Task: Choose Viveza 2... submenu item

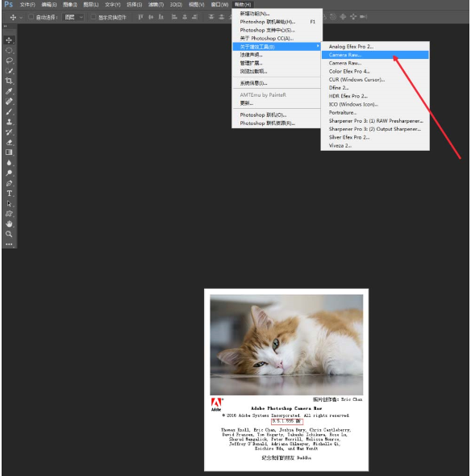Action: tap(375, 146)
